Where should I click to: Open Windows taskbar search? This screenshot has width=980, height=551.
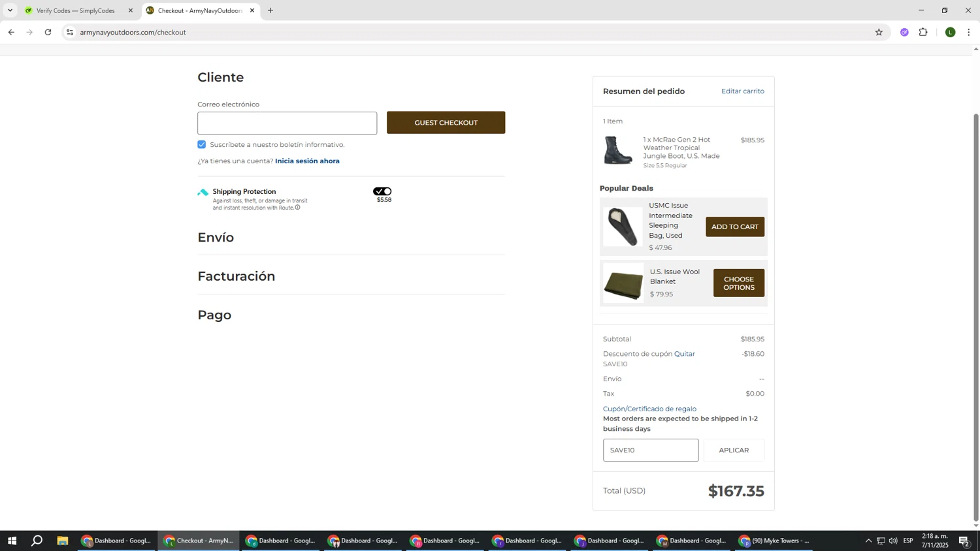tap(37, 541)
